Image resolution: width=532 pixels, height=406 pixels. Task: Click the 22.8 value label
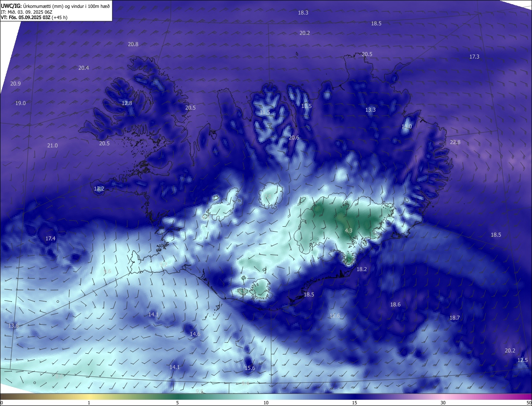coord(455,142)
